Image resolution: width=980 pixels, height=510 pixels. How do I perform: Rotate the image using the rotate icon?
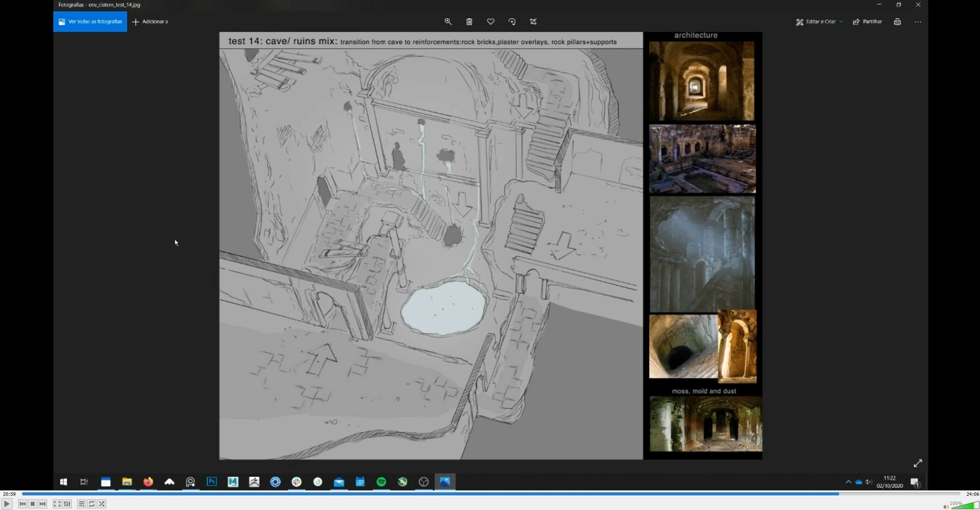[x=512, y=22]
